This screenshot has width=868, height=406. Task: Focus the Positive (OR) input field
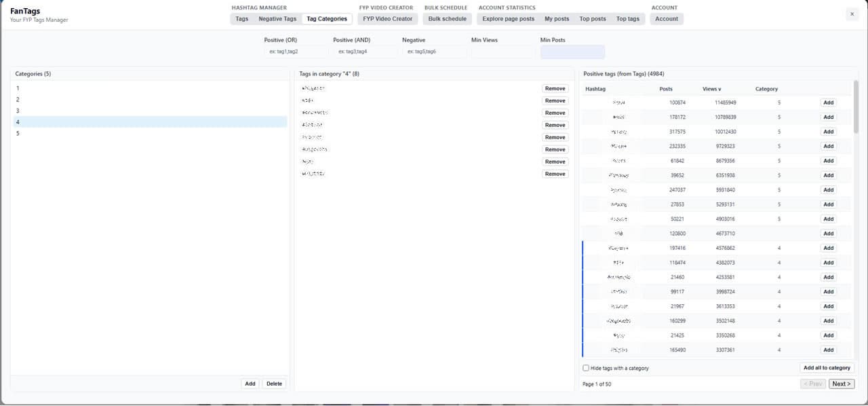[x=296, y=52]
